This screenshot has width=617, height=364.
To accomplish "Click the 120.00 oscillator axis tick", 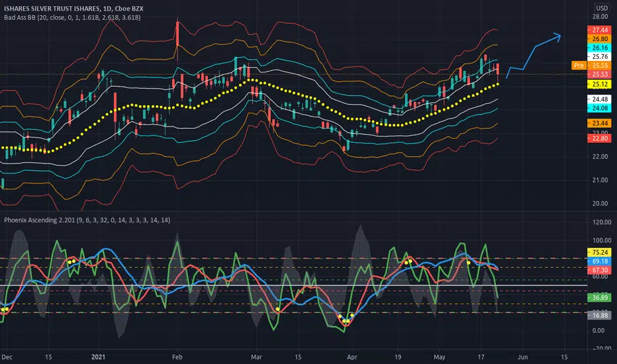I will click(602, 222).
